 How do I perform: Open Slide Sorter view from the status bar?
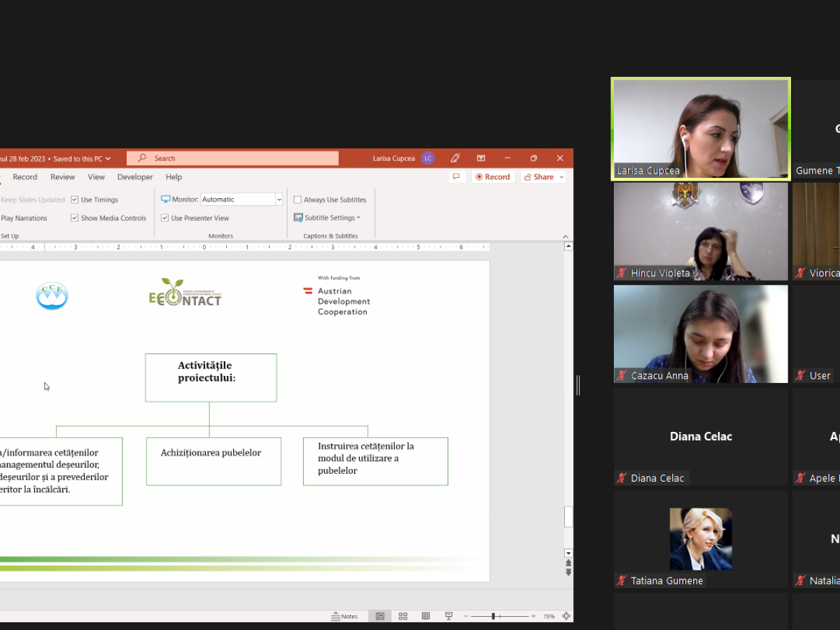click(402, 616)
